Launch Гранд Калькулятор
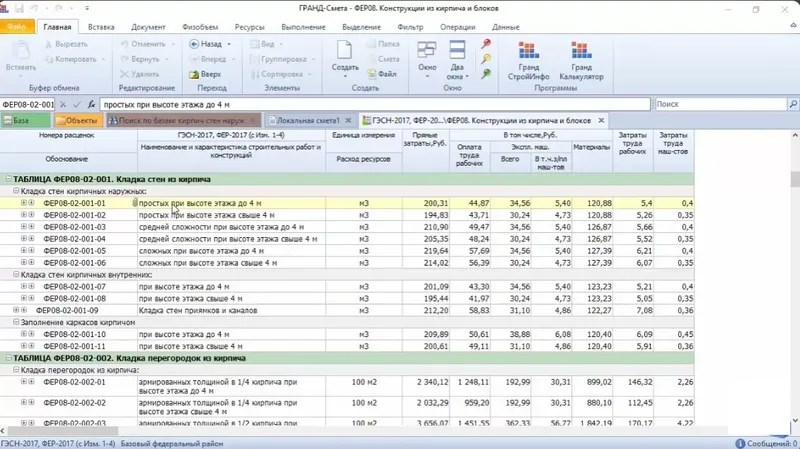 (x=581, y=61)
